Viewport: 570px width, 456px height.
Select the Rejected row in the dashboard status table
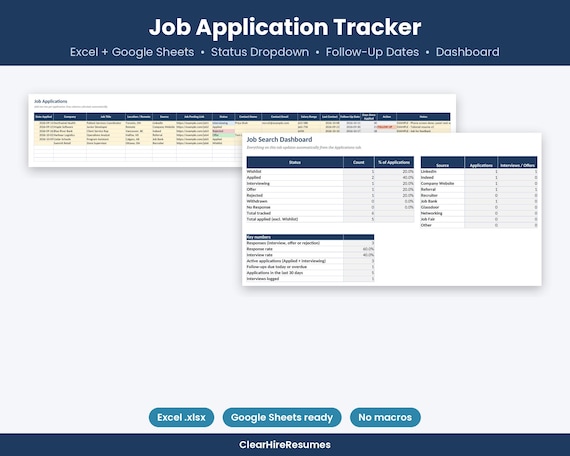pyautogui.click(x=330, y=195)
